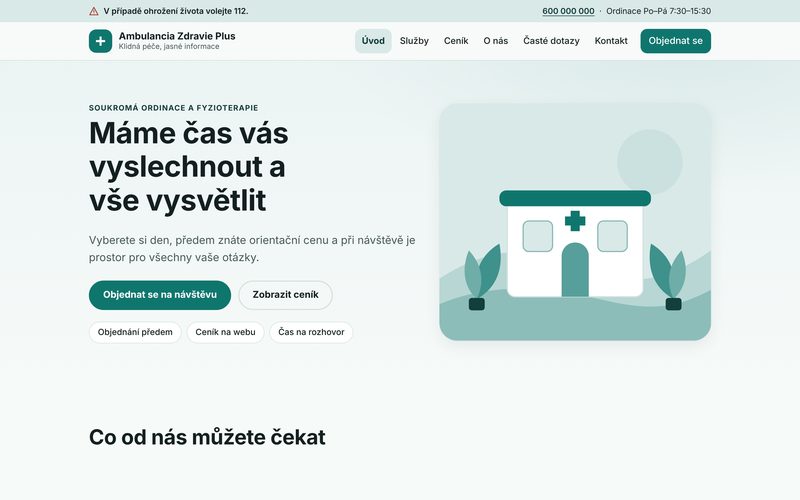Viewport: 800px width, 500px height.
Task: Click the Objednat se header button
Action: coord(676,41)
